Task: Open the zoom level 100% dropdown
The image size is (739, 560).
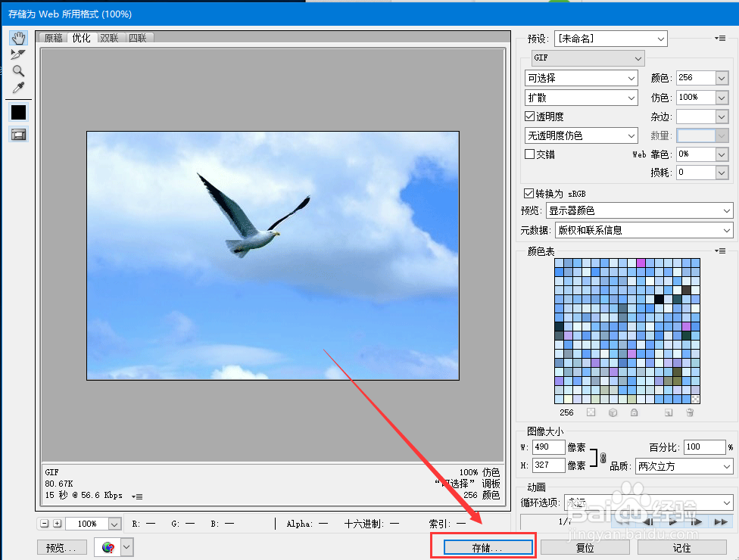Action: click(x=114, y=524)
